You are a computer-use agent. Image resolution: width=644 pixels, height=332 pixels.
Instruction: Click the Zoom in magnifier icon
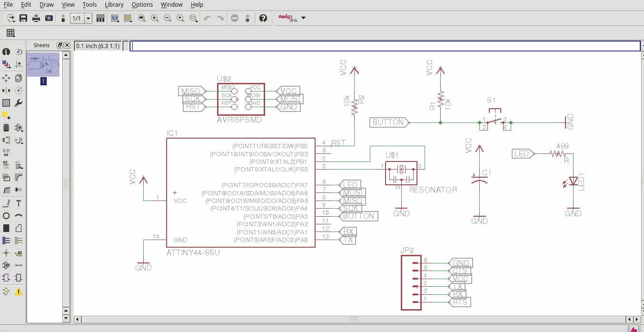(155, 18)
